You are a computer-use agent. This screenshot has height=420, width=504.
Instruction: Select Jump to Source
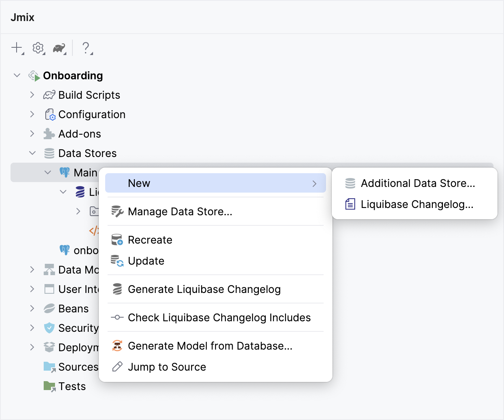point(216,367)
